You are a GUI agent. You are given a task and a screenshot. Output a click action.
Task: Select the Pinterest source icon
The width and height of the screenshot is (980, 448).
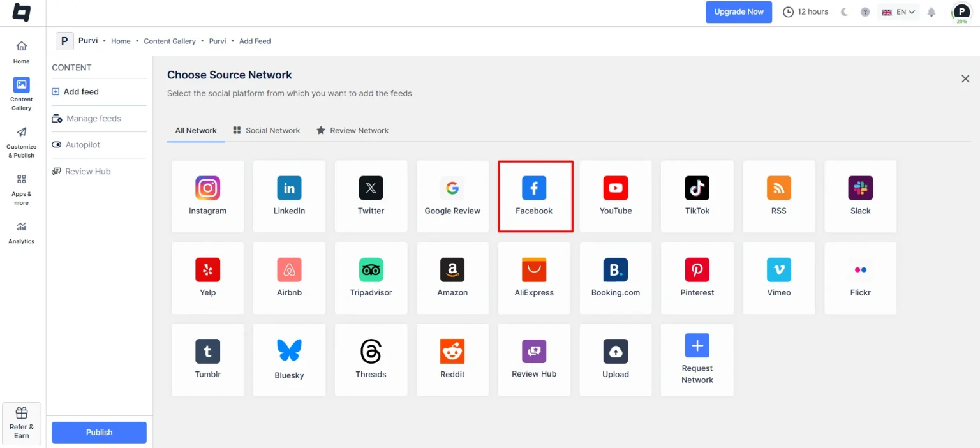coord(697,271)
